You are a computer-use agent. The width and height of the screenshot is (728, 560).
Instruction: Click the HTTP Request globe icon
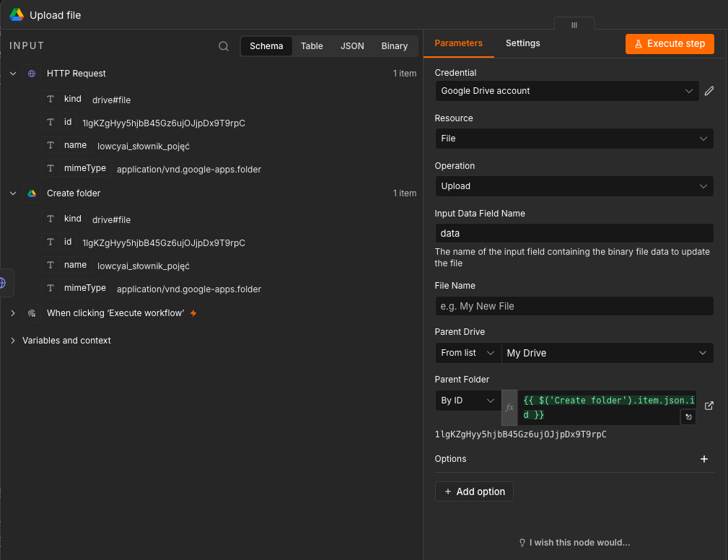pos(32,74)
